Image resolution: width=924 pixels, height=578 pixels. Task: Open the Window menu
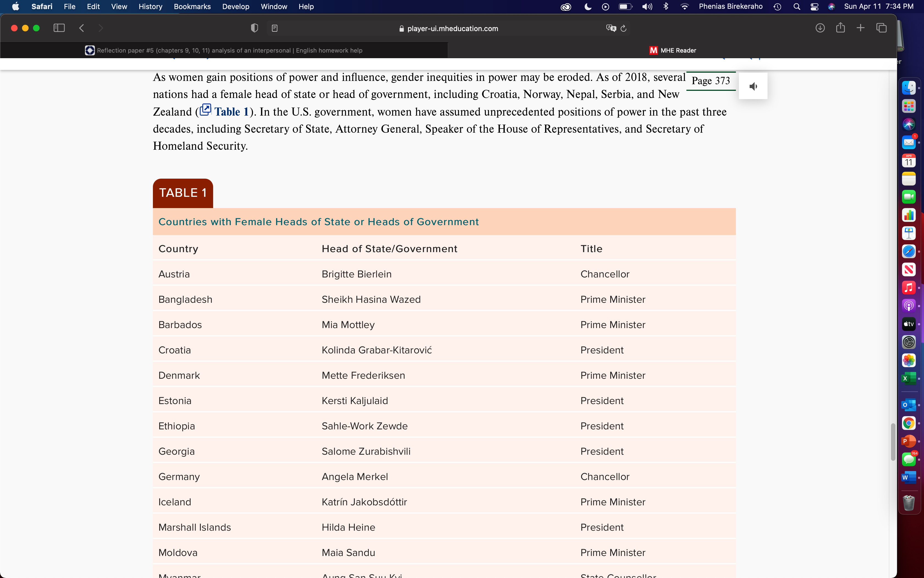(274, 7)
